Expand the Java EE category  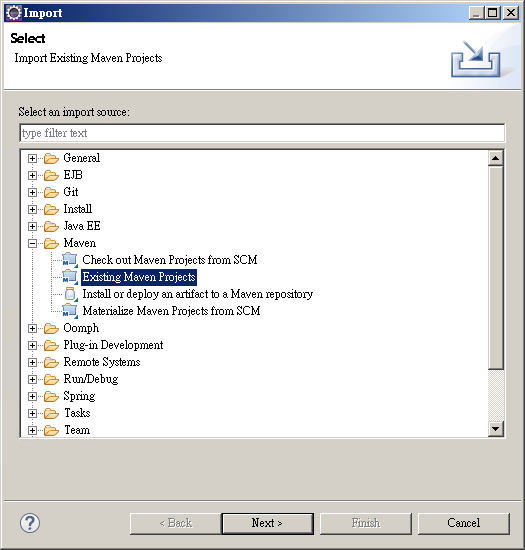point(32,227)
